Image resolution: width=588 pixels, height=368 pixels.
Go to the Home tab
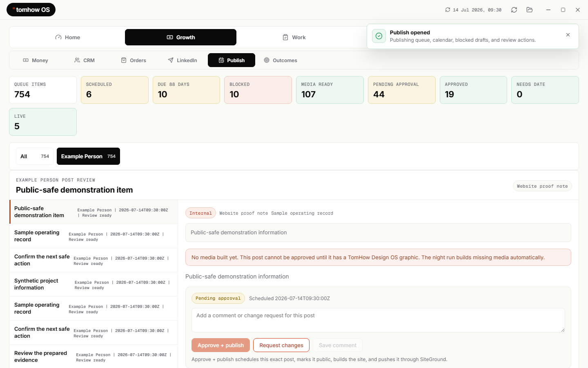68,37
